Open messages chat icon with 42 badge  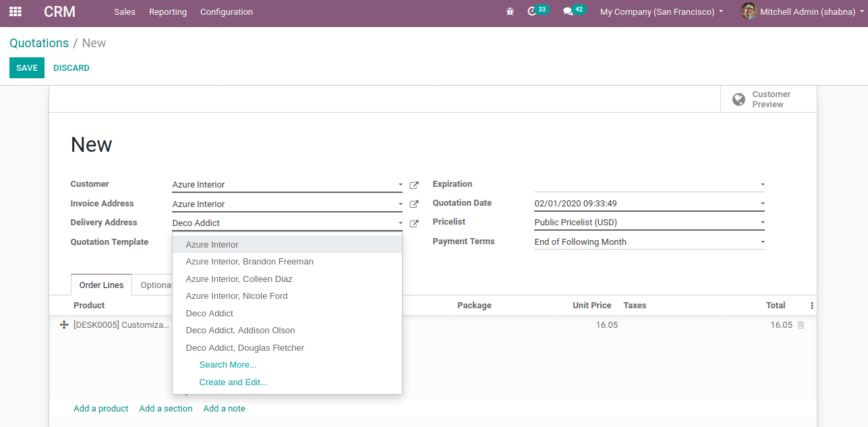pos(574,11)
